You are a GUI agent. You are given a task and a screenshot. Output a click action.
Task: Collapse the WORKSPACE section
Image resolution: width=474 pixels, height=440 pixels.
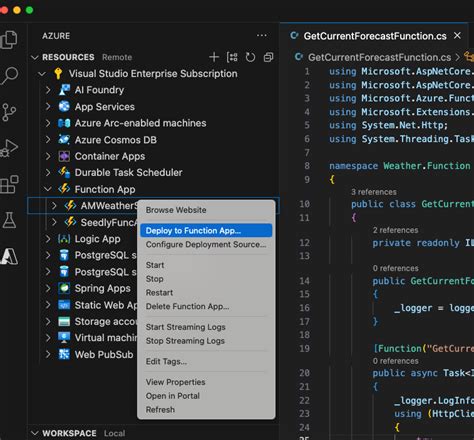coord(35,433)
